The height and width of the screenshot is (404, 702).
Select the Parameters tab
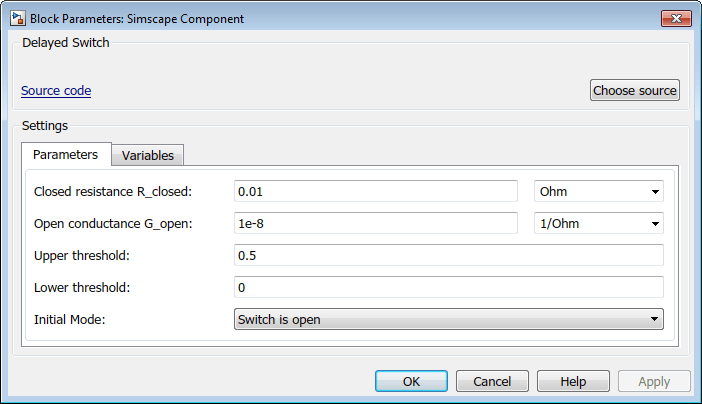(65, 155)
